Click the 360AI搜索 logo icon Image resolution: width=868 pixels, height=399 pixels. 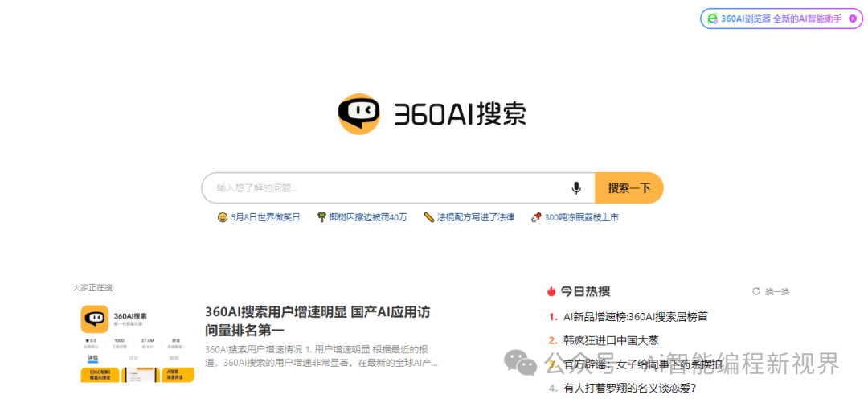(x=358, y=113)
